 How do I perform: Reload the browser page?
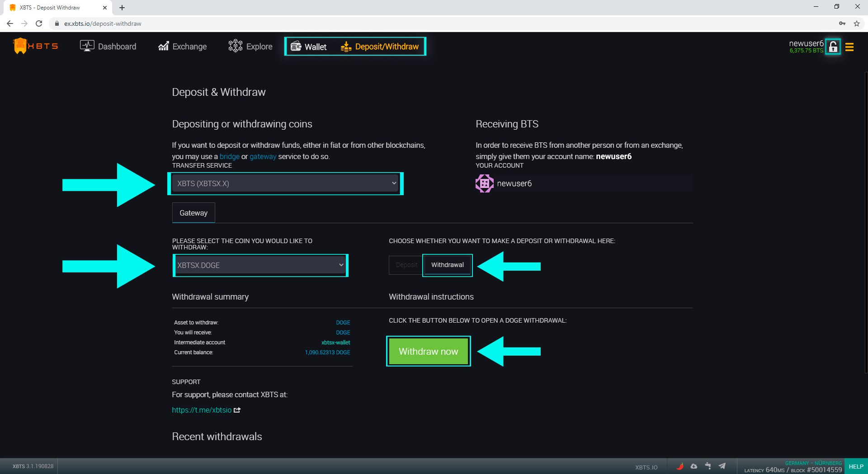[x=39, y=23]
